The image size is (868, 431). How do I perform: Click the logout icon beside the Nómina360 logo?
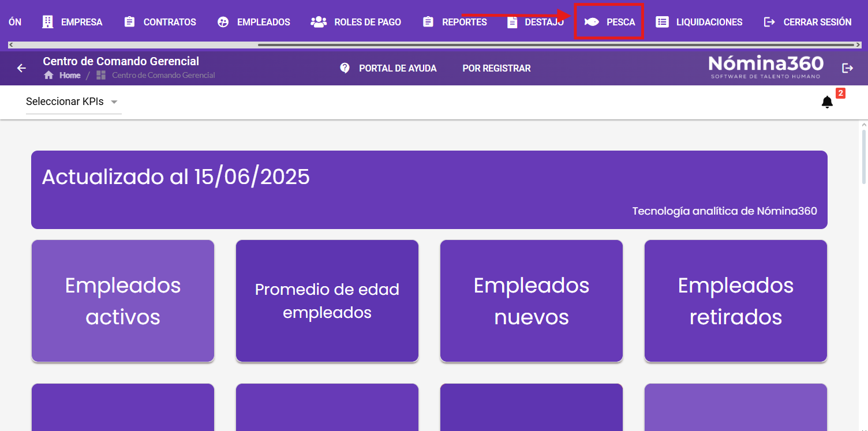coord(847,68)
